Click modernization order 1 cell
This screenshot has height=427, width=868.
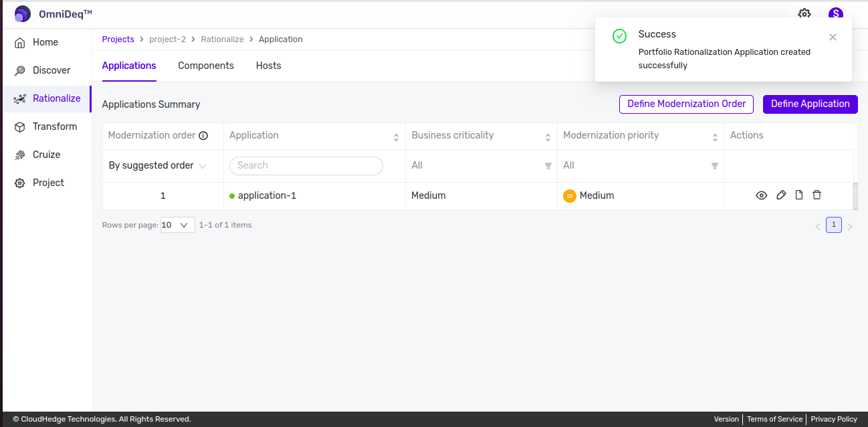pos(162,196)
